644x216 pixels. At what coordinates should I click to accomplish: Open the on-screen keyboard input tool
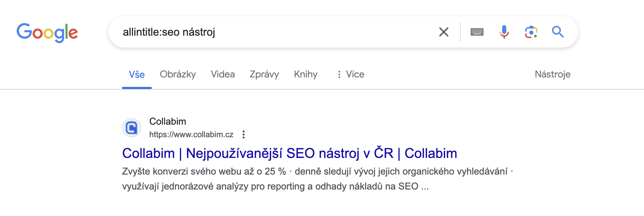click(477, 32)
